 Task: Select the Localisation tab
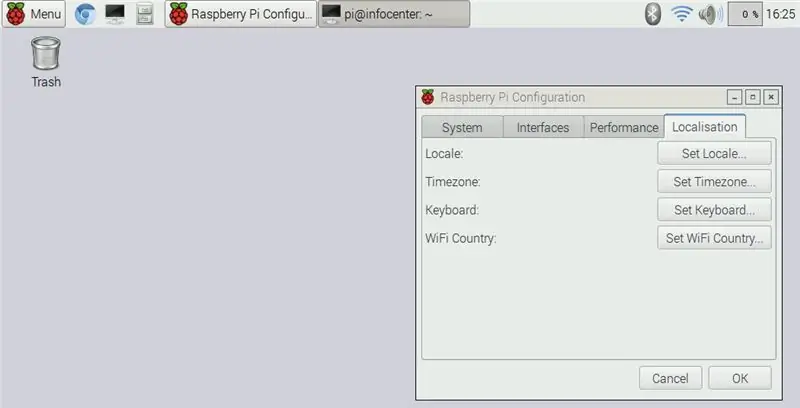coord(705,126)
